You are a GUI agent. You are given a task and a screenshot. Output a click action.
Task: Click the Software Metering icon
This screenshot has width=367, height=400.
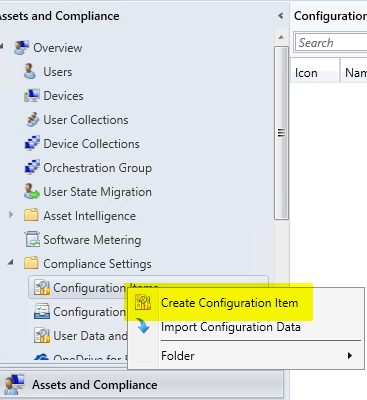click(x=32, y=239)
